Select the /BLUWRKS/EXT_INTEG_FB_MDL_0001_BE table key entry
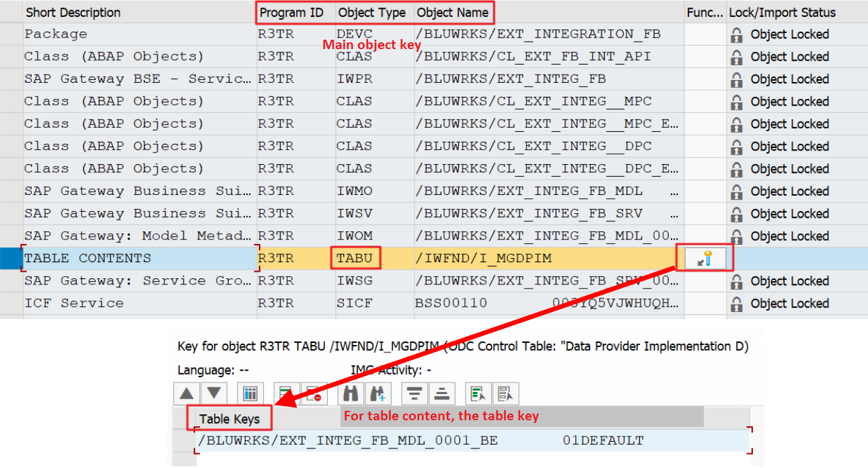 coord(349,441)
